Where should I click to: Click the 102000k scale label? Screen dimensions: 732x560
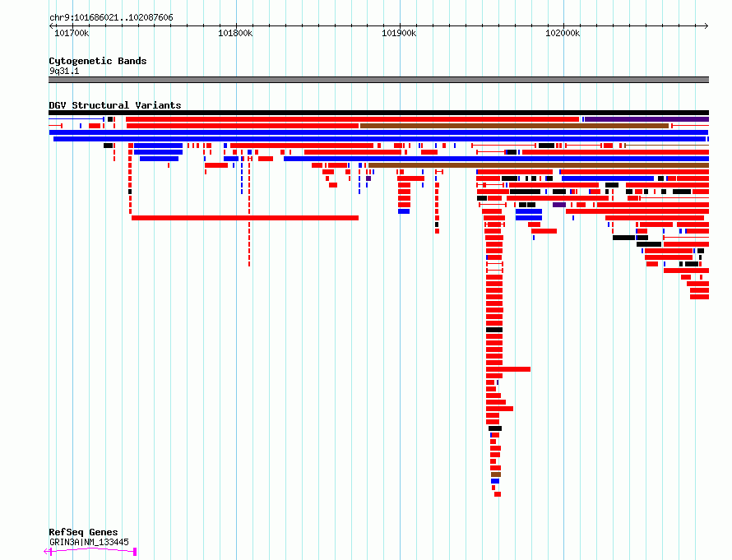point(563,33)
